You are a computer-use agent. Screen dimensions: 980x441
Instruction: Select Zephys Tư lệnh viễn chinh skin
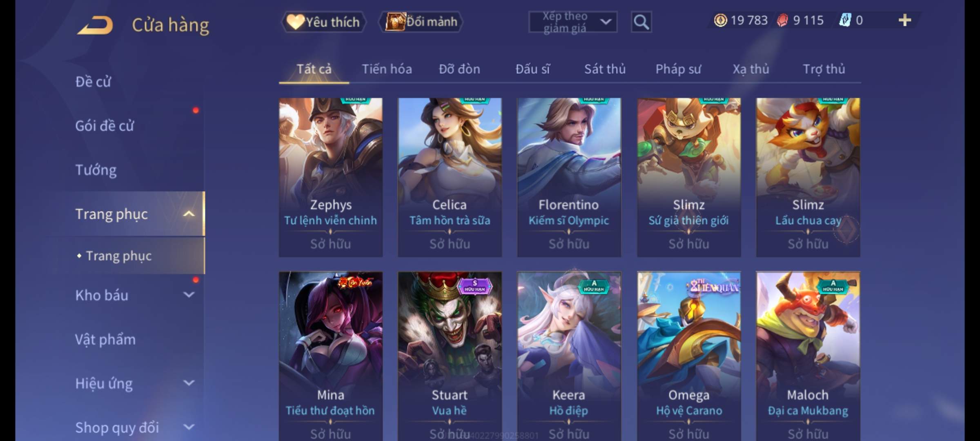(331, 177)
